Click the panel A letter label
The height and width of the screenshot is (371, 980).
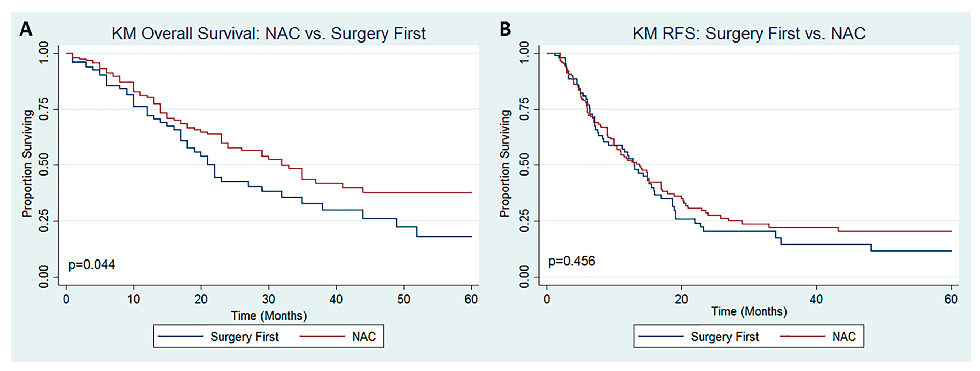coord(26,29)
